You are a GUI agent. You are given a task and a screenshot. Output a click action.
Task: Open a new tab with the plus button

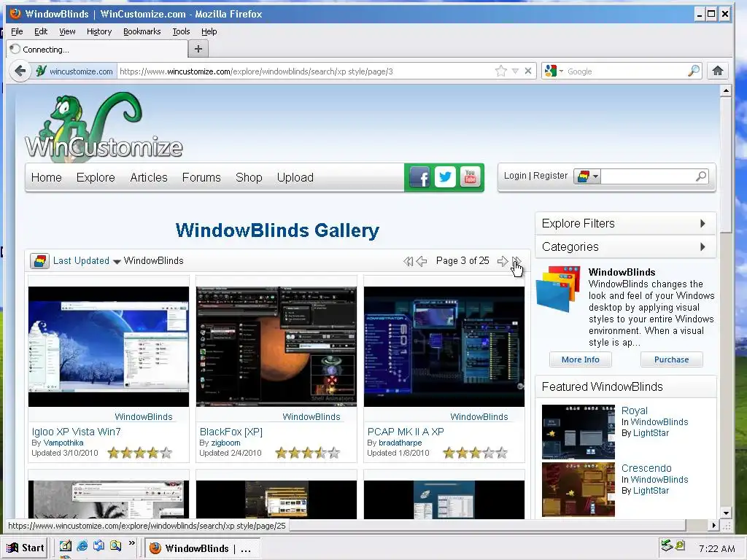(198, 49)
